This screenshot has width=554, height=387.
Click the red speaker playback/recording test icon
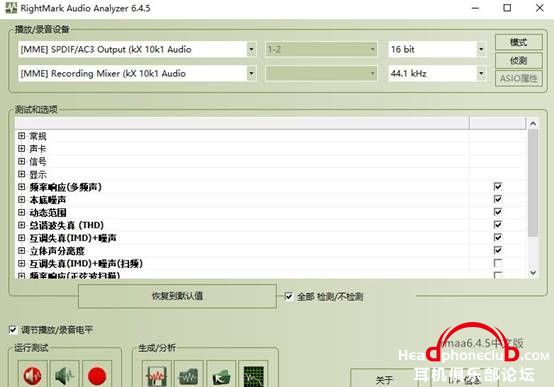pyautogui.click(x=33, y=375)
